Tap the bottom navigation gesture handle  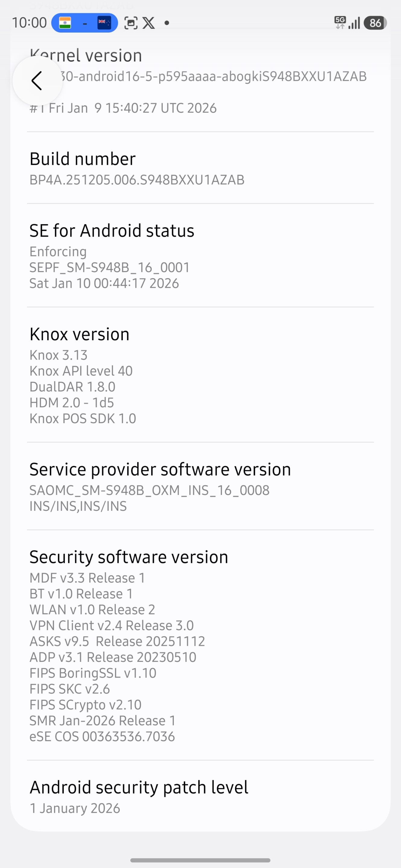[200, 860]
